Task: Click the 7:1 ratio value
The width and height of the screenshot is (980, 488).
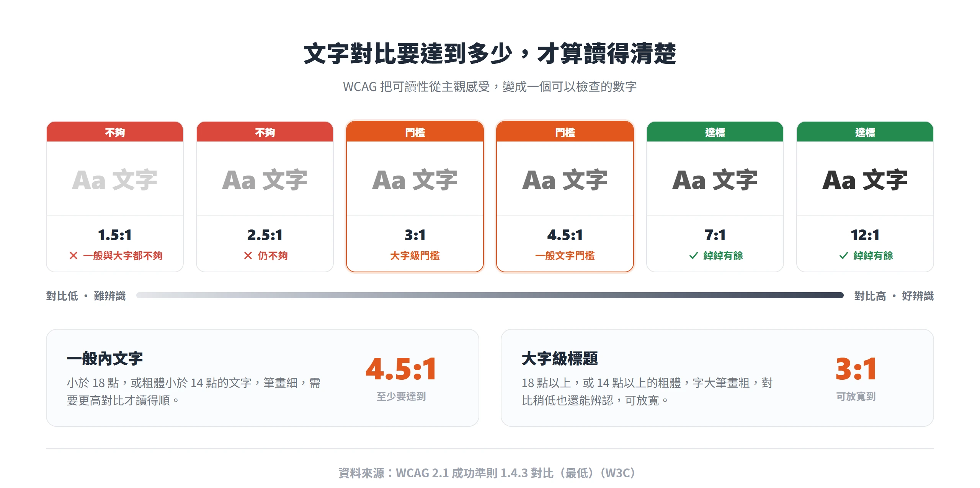Action: point(715,235)
